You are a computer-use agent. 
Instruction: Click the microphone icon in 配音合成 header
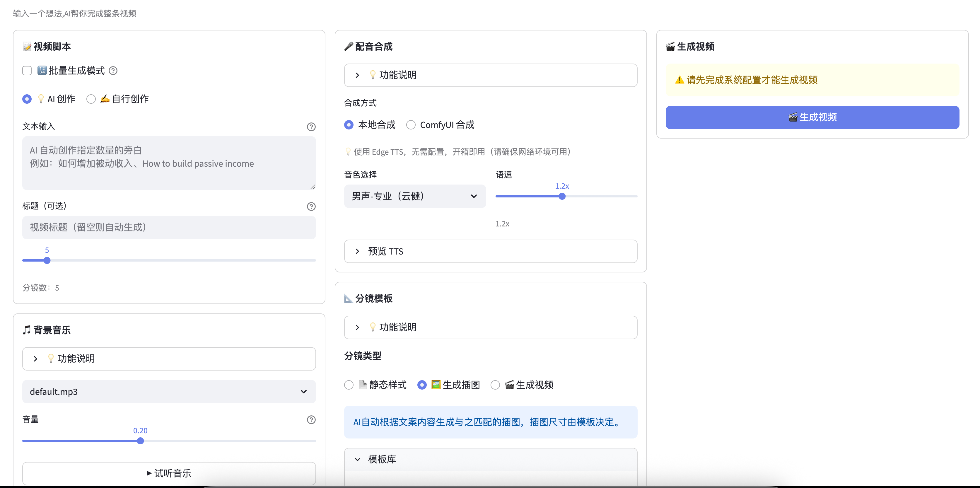(349, 46)
